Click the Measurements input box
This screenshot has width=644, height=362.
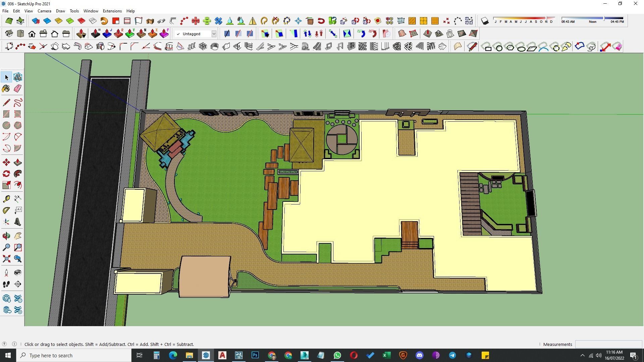pyautogui.click(x=608, y=344)
